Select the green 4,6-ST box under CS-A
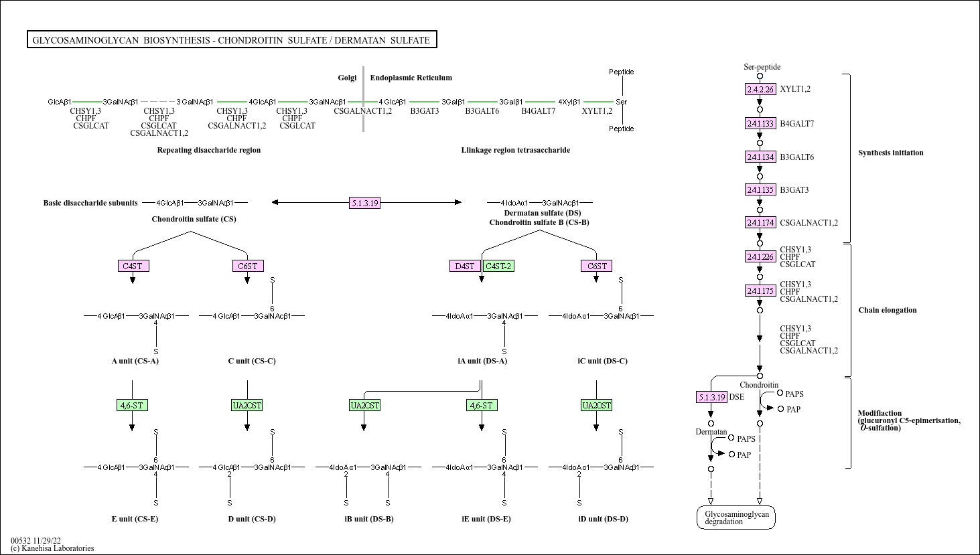This screenshot has width=980, height=555. pyautogui.click(x=131, y=405)
